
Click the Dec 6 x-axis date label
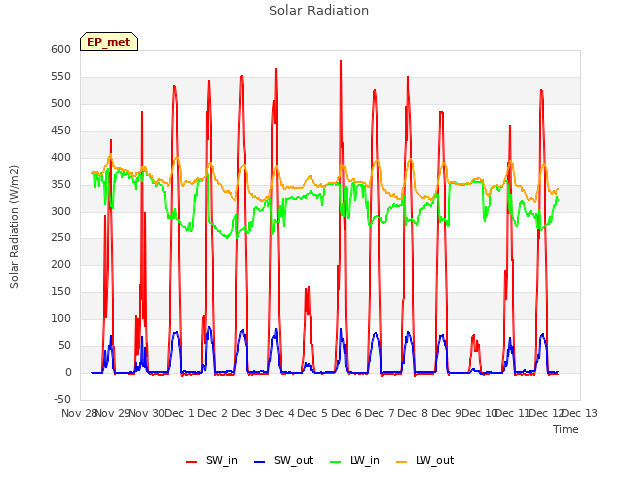[346, 413]
